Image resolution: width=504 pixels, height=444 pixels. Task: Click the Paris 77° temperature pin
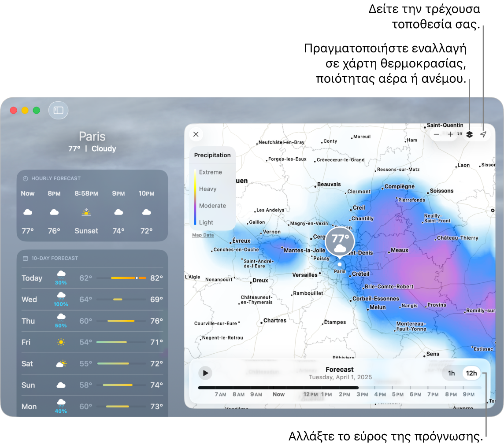[x=340, y=242]
